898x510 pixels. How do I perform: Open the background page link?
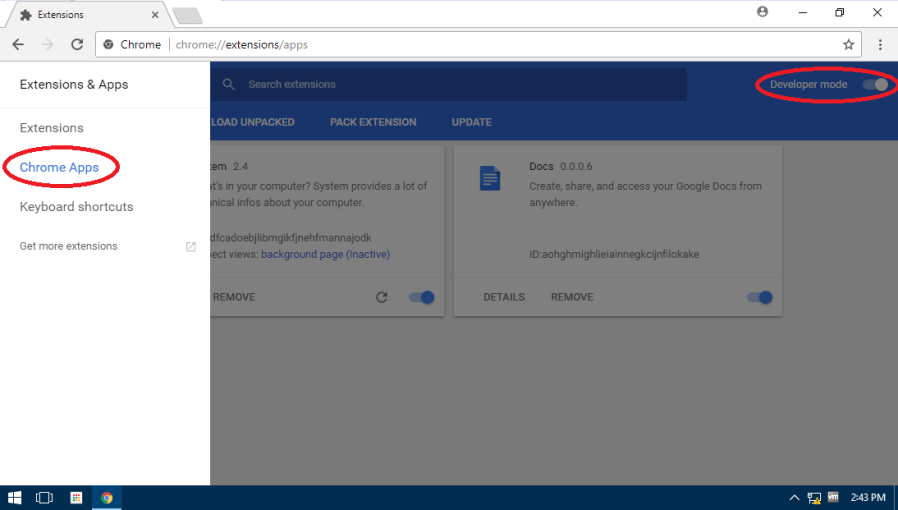click(302, 254)
